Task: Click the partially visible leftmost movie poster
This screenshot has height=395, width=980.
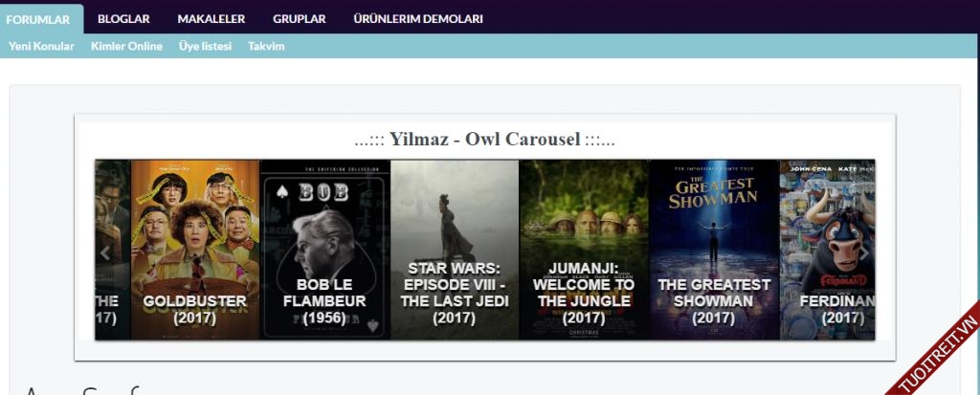Action: [113, 250]
